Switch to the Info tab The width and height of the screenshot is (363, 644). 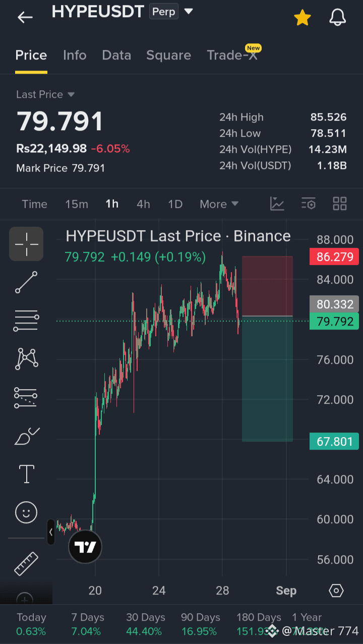click(75, 55)
